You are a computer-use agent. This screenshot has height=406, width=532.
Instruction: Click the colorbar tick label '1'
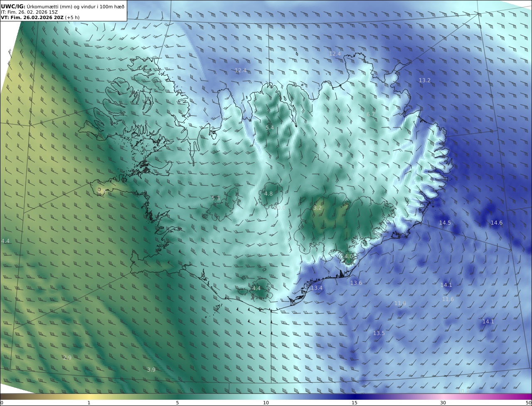(89, 403)
